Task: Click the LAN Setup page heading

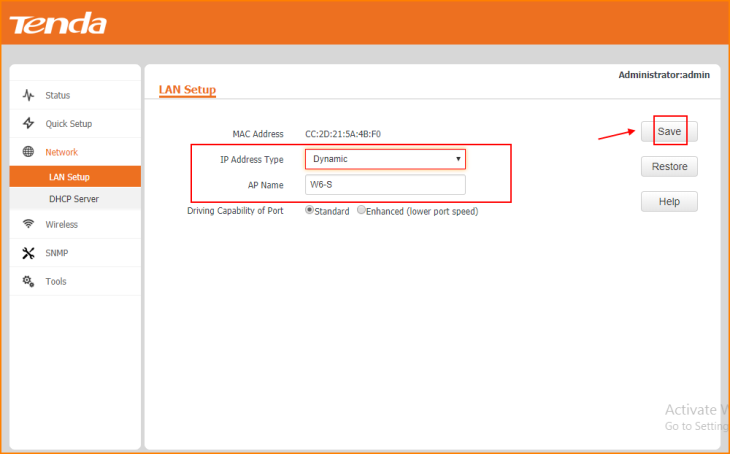Action: pyautogui.click(x=187, y=90)
